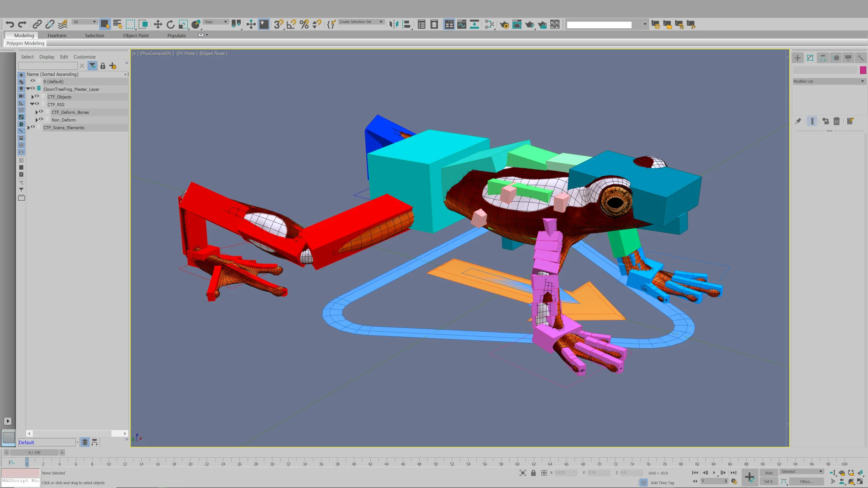Toggle the 3D Snaps icon
This screenshot has height=488, width=868.
[278, 24]
